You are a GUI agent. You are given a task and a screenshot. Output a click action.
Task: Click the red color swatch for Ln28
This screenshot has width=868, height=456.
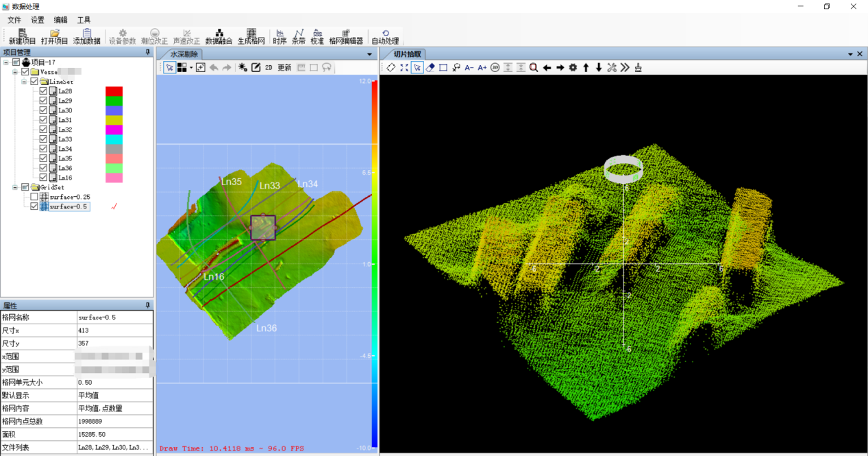coord(114,91)
